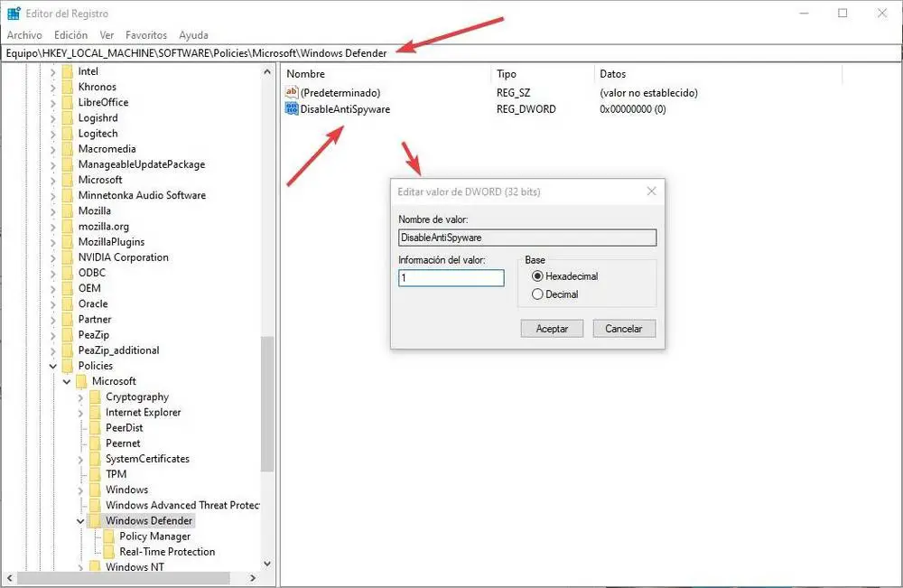903x588 pixels.
Task: Click the tree vertical scrollbar thumb
Action: 267,405
